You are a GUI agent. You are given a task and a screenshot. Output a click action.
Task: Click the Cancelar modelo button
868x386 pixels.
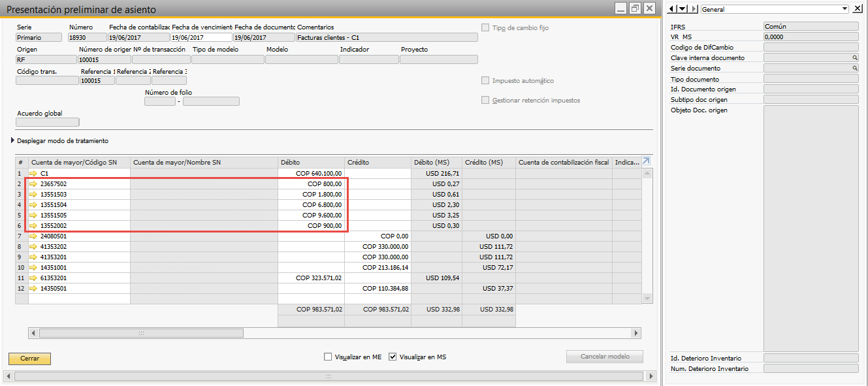[604, 357]
